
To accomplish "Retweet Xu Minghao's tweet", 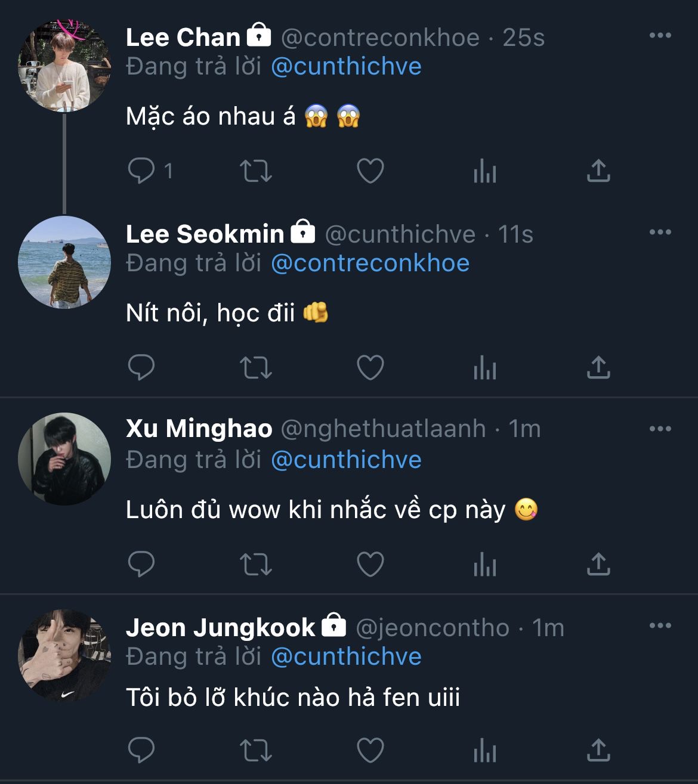I will point(256,564).
